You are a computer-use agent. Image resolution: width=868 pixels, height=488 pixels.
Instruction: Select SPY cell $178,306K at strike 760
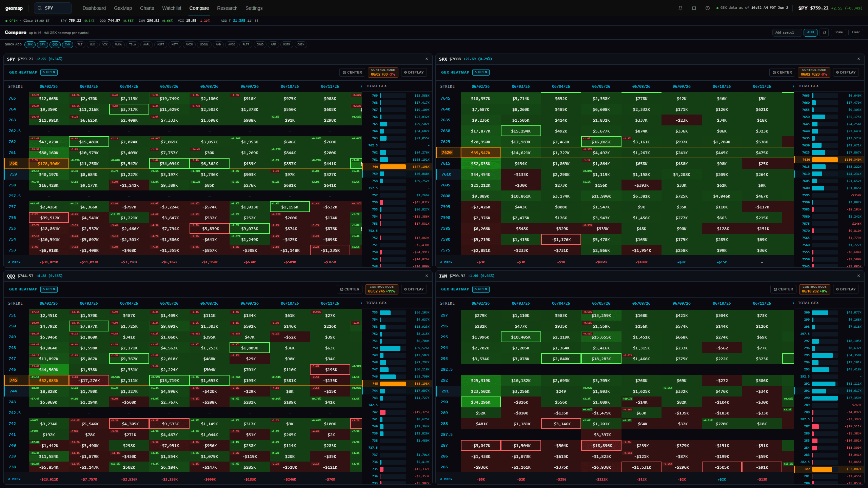(x=49, y=163)
